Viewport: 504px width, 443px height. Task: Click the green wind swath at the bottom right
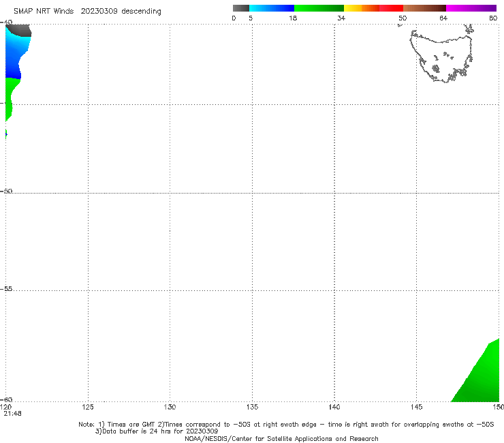click(481, 376)
